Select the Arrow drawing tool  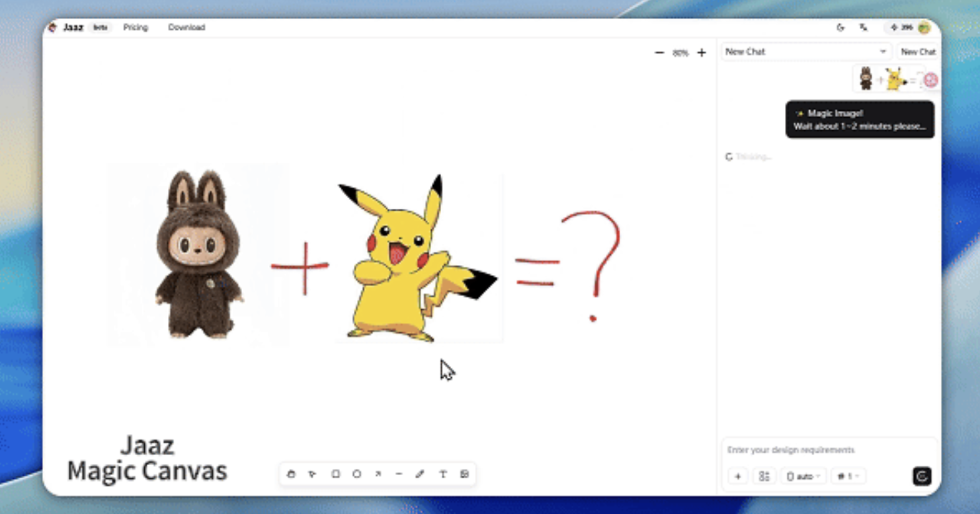pos(378,474)
